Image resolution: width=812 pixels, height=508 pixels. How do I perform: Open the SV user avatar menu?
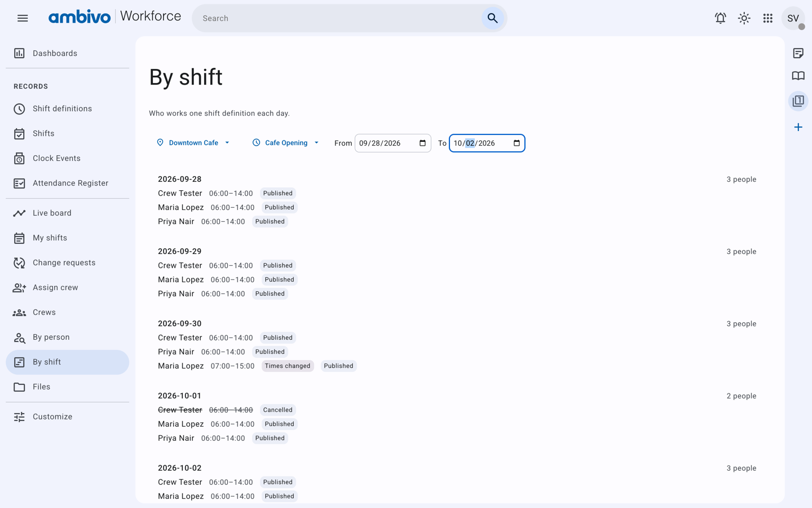tap(793, 18)
